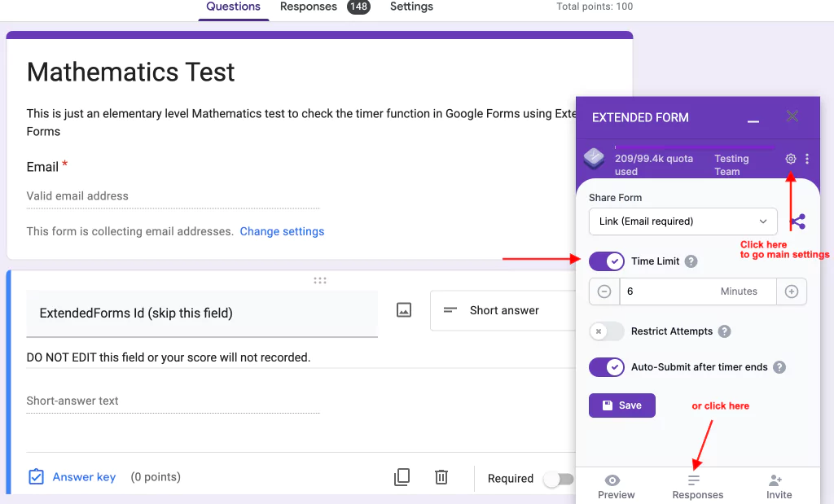Open the Share Form link type dropdown

coord(683,221)
